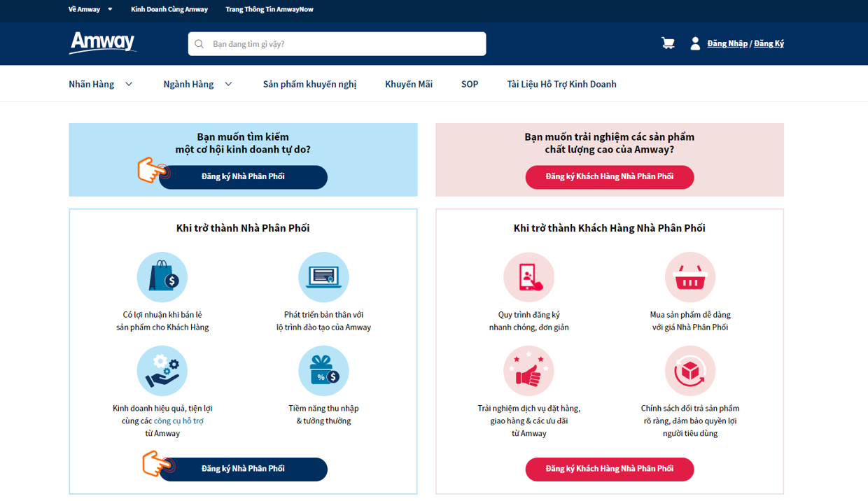Click text Chính sách đổi trả sản phẩm
Screen dimensions: 868x501
[690, 409]
